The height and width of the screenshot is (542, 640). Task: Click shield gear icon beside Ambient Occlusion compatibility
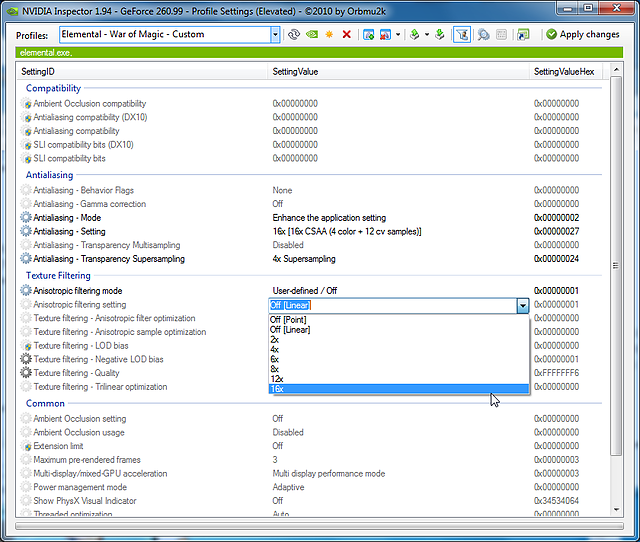tap(26, 104)
